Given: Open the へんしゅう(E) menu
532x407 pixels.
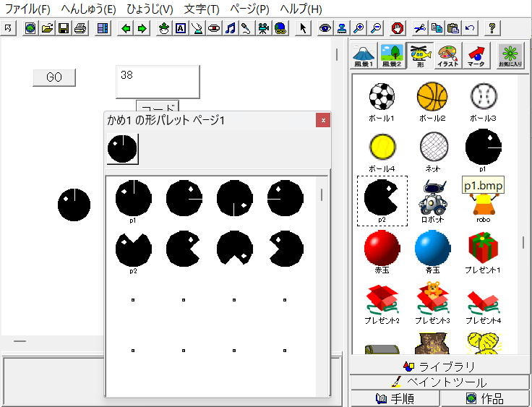Looking at the screenshot, I should [x=89, y=9].
